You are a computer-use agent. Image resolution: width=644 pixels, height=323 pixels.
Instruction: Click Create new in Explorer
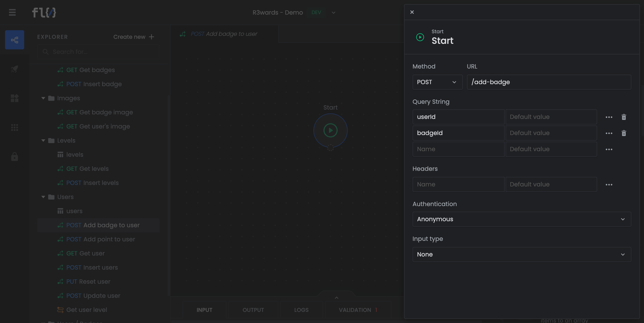134,37
